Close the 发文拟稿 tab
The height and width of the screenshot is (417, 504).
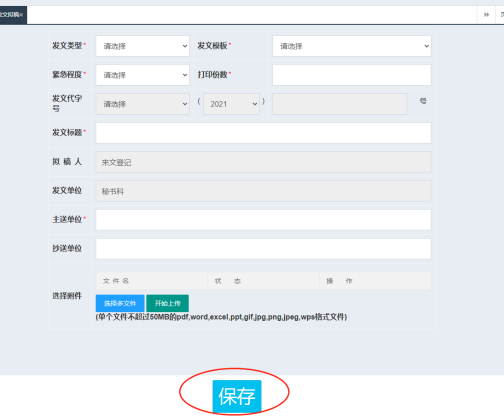click(x=22, y=15)
